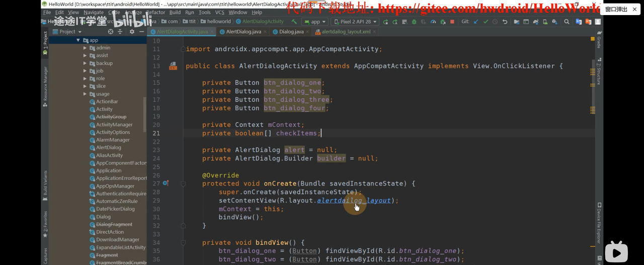Screen dimensions: 644x265
Task: Click the related XML file gutter icon
Action: point(173,66)
